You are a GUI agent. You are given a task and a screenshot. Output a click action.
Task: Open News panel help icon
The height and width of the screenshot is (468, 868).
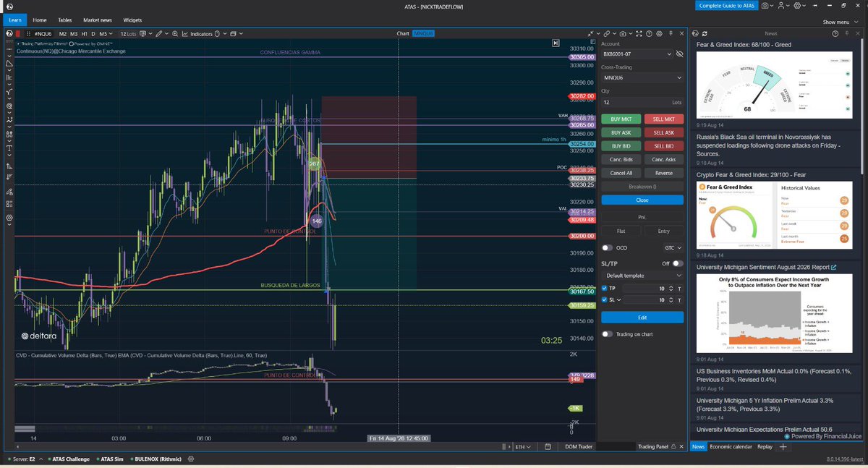(x=835, y=34)
